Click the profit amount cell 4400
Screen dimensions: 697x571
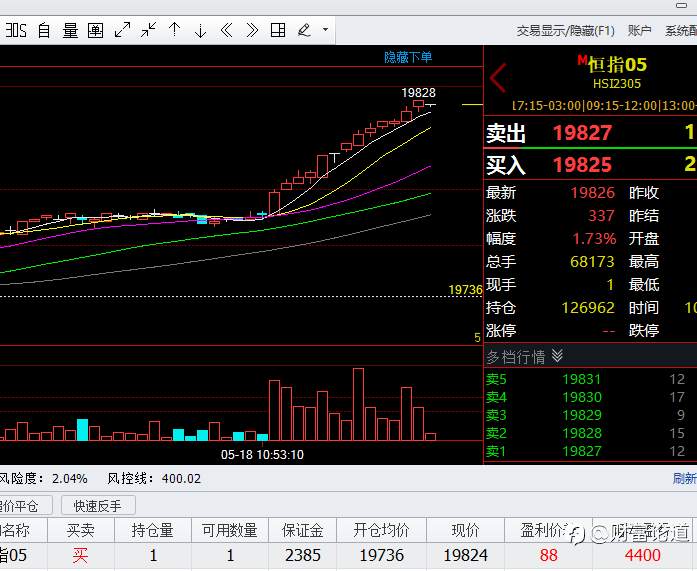click(x=642, y=555)
